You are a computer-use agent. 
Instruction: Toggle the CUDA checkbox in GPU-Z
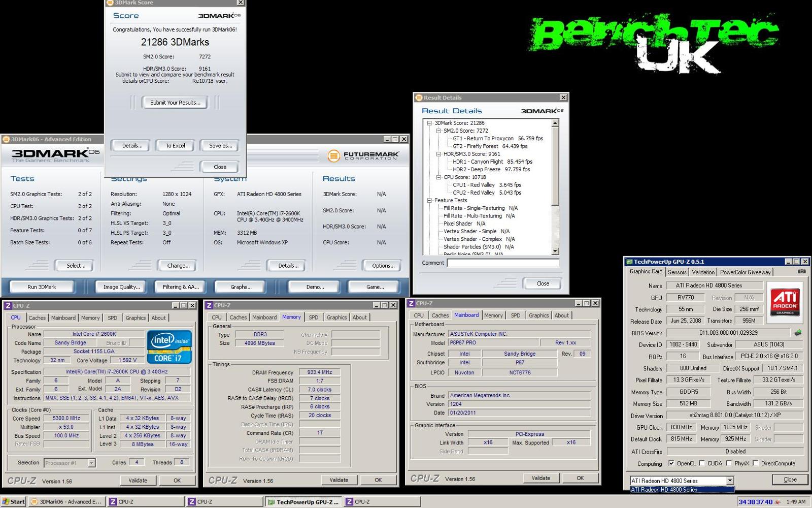coord(702,463)
